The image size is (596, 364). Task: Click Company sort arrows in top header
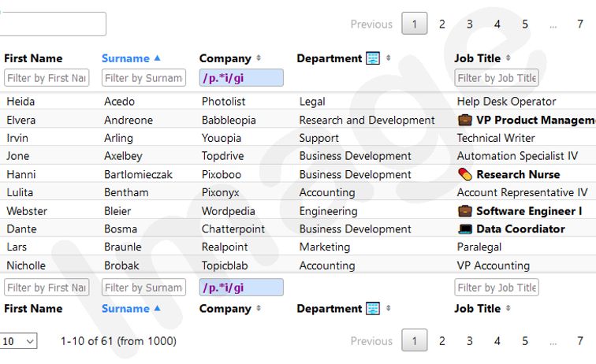259,58
